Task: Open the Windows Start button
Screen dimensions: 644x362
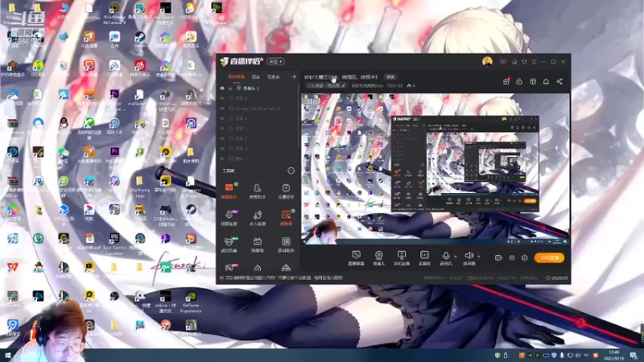Action: coord(7,356)
